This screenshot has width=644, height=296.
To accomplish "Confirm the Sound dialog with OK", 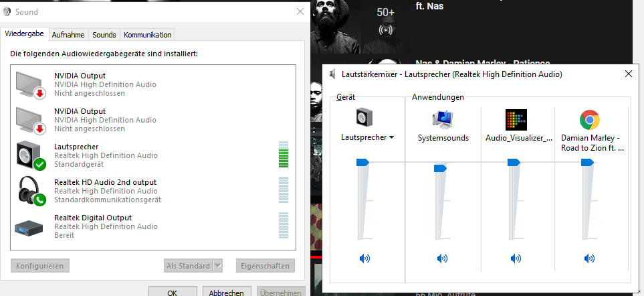I will point(173,291).
